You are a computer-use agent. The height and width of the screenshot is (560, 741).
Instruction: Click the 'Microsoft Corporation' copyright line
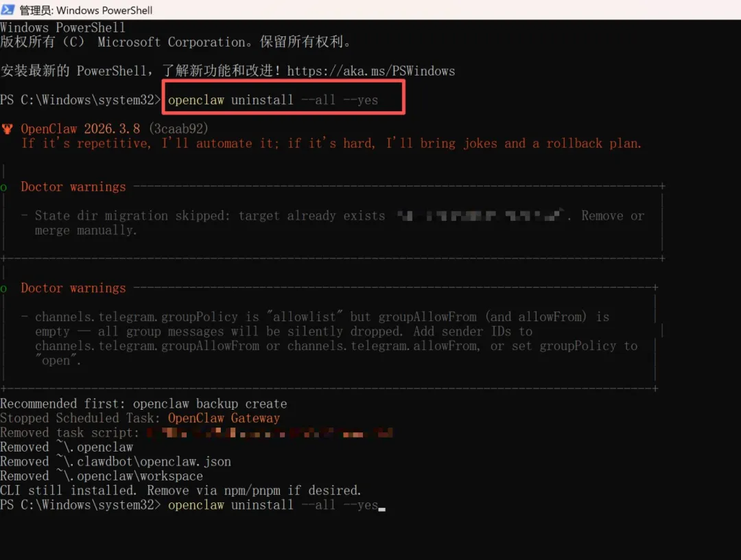(176, 42)
